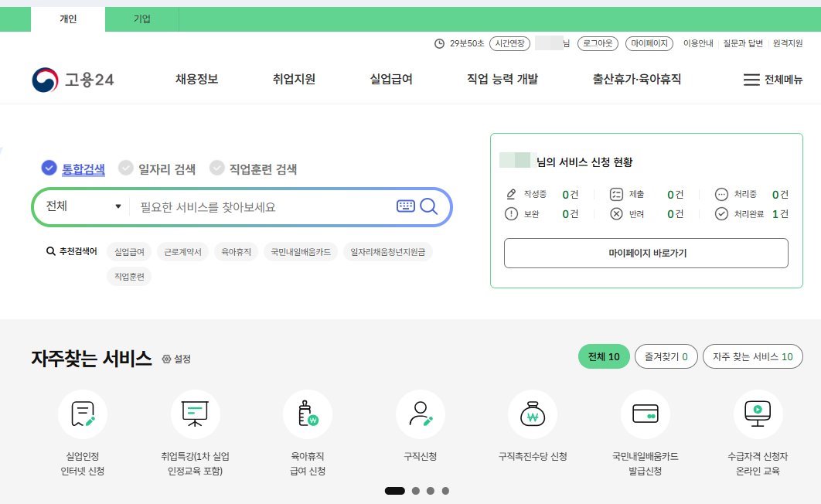
Task: Switch to the 기업 tab
Action: [141, 19]
